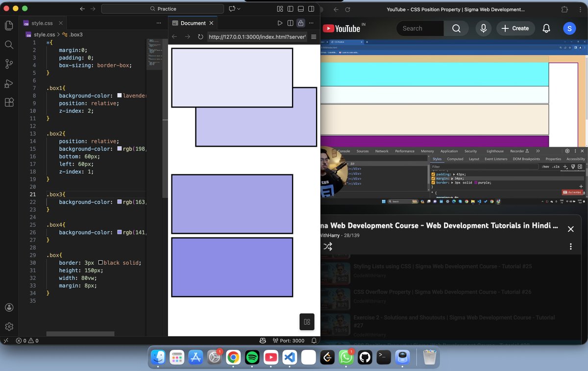Click the floating panel button in preview
The width and height of the screenshot is (588, 371).
coord(307,322)
